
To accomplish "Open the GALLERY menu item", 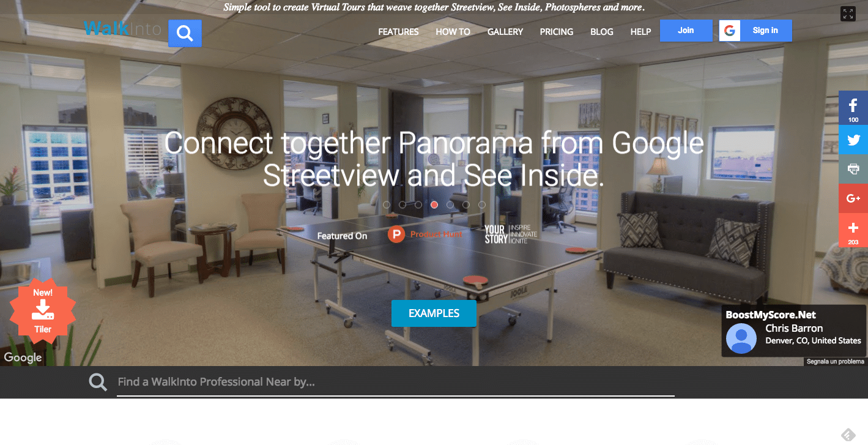I will pos(505,32).
